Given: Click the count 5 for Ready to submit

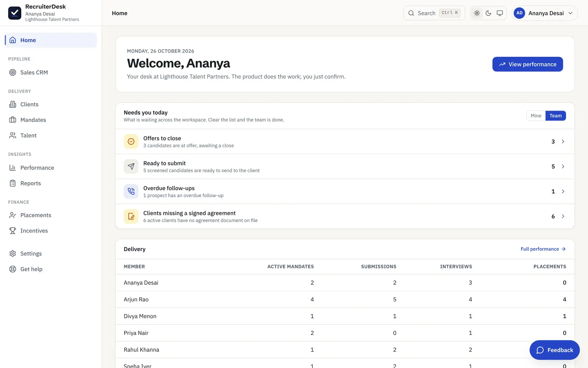Looking at the screenshot, I should coord(553,167).
